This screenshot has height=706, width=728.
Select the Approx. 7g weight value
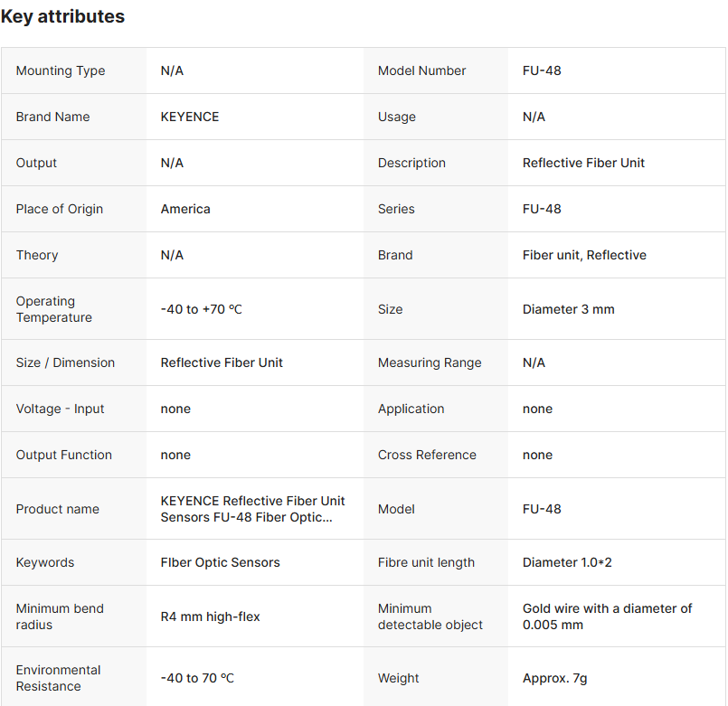click(x=555, y=678)
